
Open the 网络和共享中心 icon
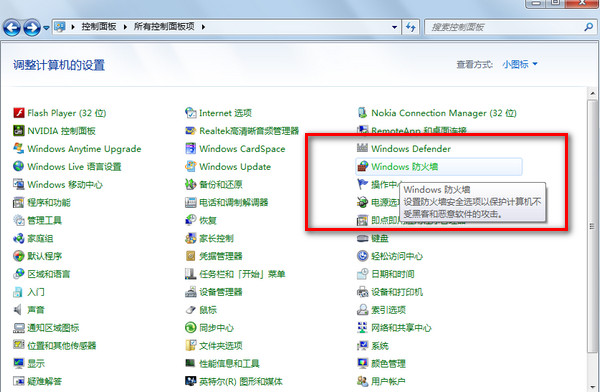362,328
